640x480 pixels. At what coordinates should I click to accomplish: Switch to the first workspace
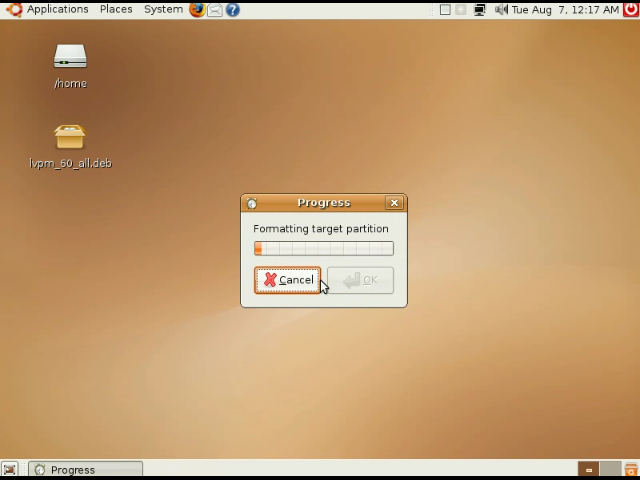[588, 469]
